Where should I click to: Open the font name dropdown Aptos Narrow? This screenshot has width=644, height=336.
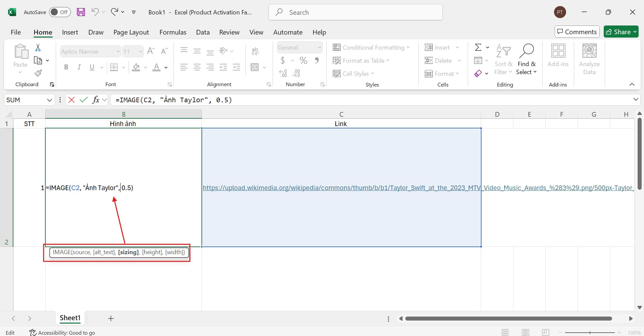coord(118,51)
